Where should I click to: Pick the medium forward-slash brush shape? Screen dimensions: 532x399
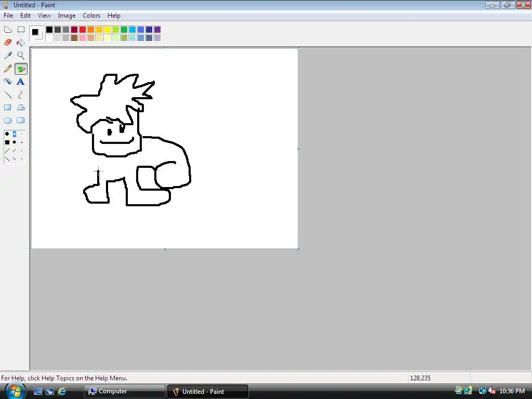14,151
